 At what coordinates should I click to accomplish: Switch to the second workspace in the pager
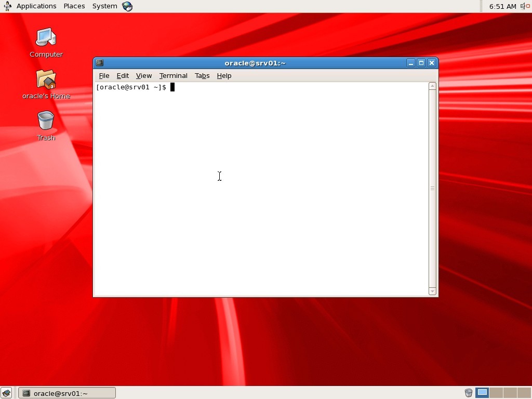(496, 393)
